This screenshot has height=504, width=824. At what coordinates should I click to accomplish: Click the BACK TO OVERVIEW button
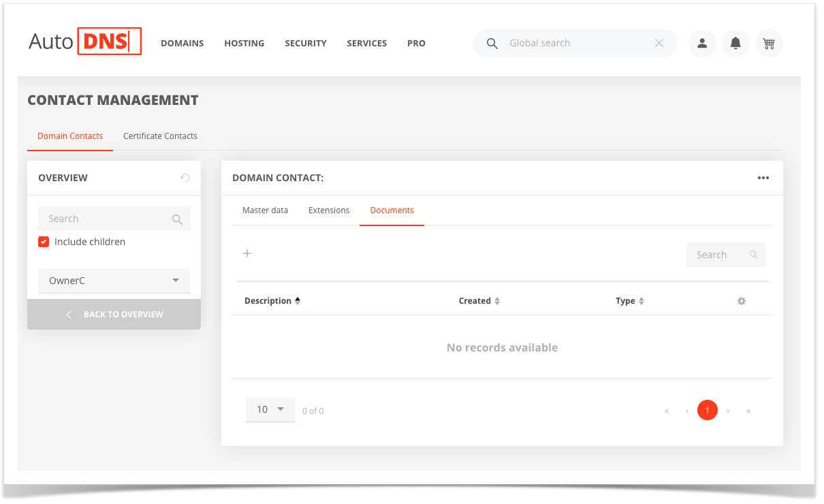tap(114, 314)
